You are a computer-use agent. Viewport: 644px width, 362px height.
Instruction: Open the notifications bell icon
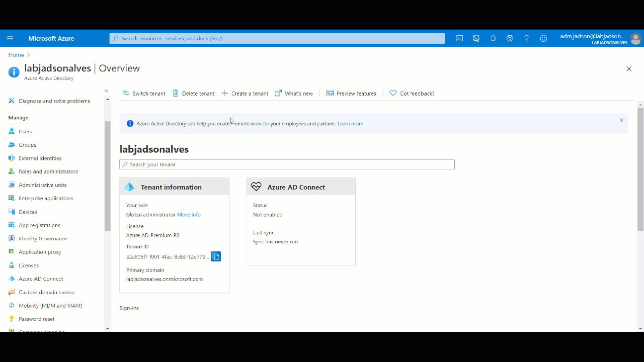(x=493, y=38)
